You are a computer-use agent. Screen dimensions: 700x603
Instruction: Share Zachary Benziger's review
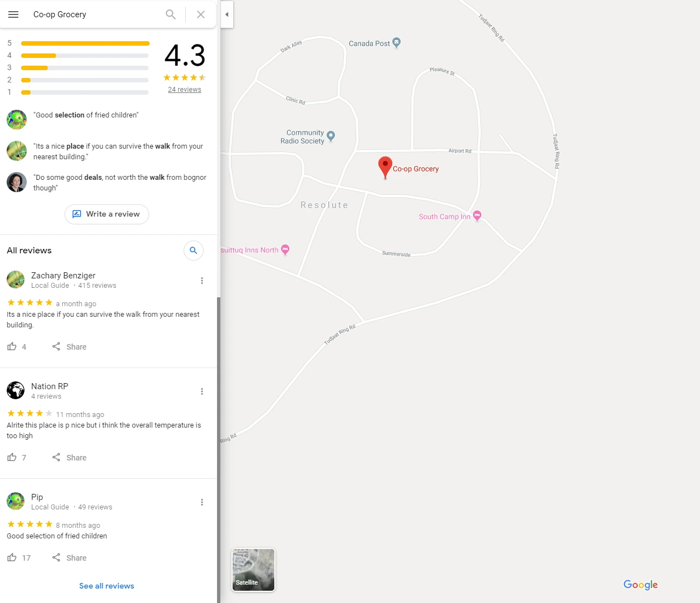point(70,347)
